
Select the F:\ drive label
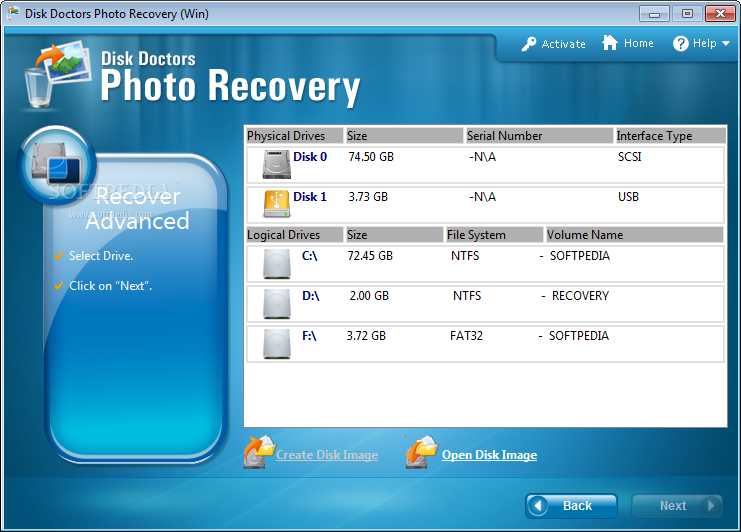(x=309, y=336)
